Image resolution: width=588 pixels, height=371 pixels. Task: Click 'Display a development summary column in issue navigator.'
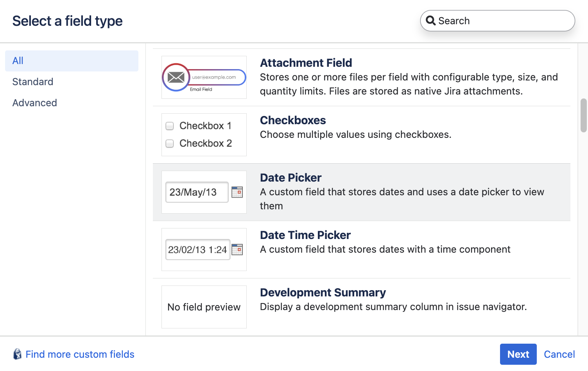[x=393, y=307]
